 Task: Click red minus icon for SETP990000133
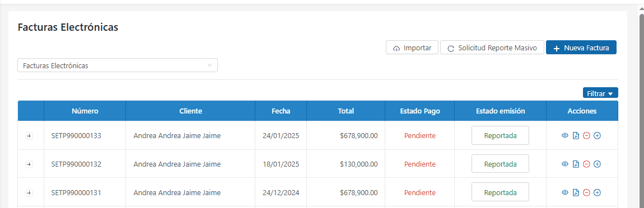(x=586, y=135)
